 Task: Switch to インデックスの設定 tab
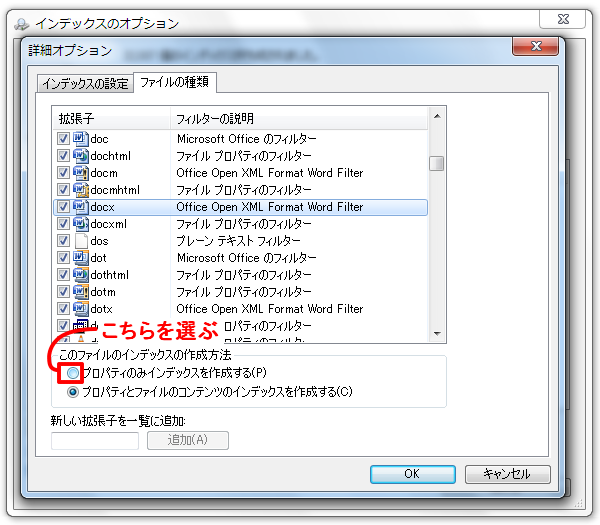coord(85,83)
